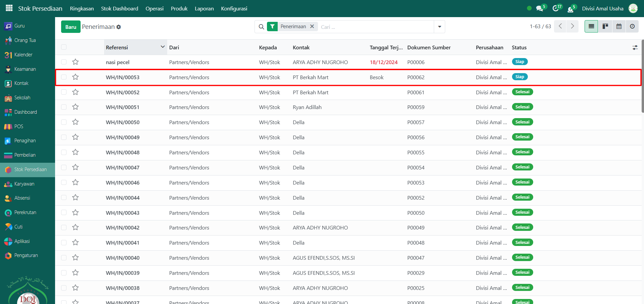Image resolution: width=644 pixels, height=304 pixels.
Task: Check the WH/IN/00052 row checkbox
Action: click(64, 92)
